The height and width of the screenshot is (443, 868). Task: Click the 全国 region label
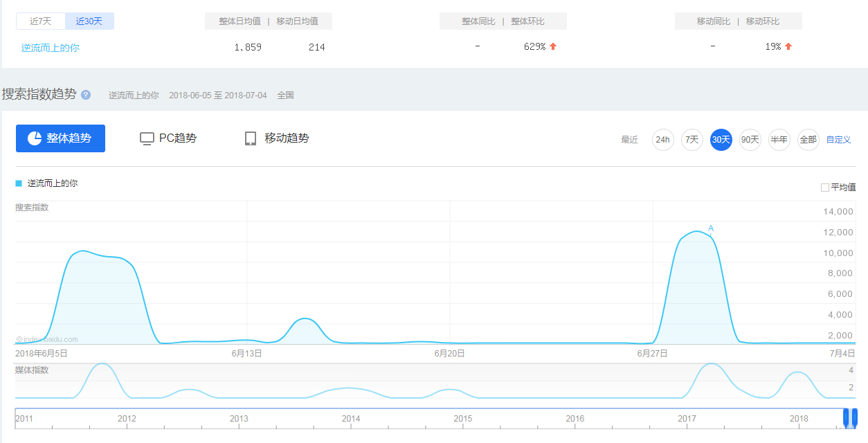pyautogui.click(x=286, y=95)
